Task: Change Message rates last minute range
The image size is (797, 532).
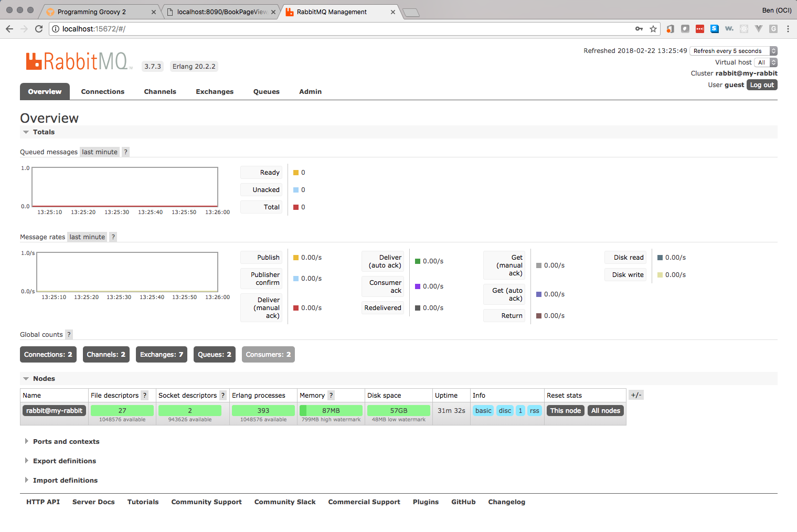Action: [x=87, y=237]
